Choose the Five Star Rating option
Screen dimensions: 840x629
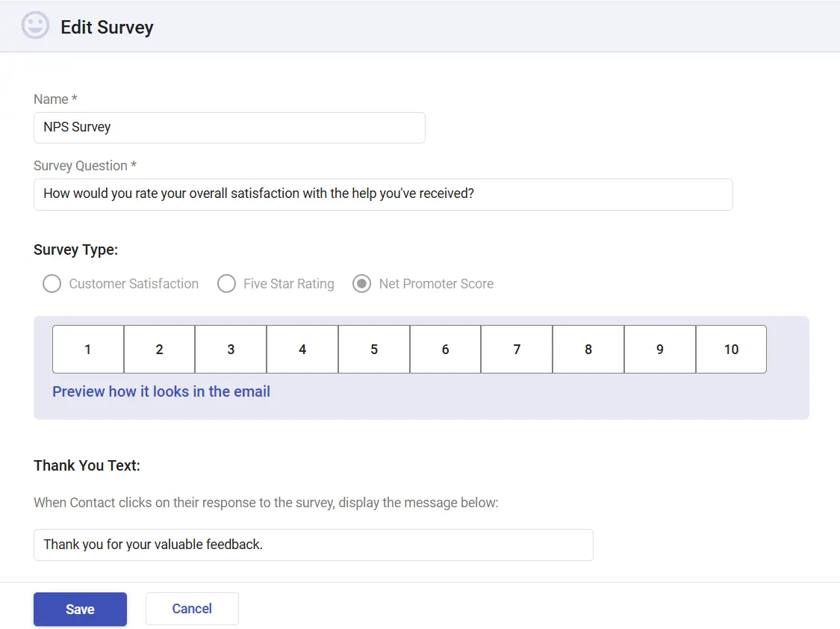pyautogui.click(x=226, y=284)
